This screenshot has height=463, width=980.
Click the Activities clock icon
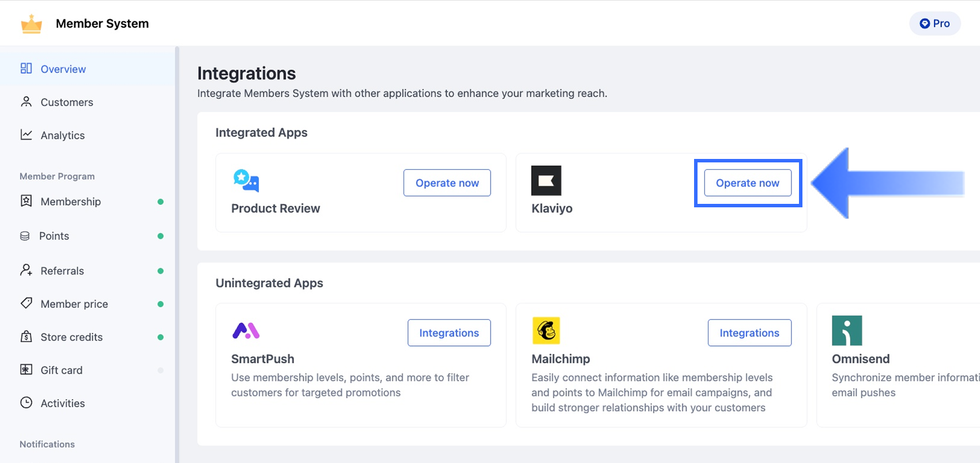[26, 403]
